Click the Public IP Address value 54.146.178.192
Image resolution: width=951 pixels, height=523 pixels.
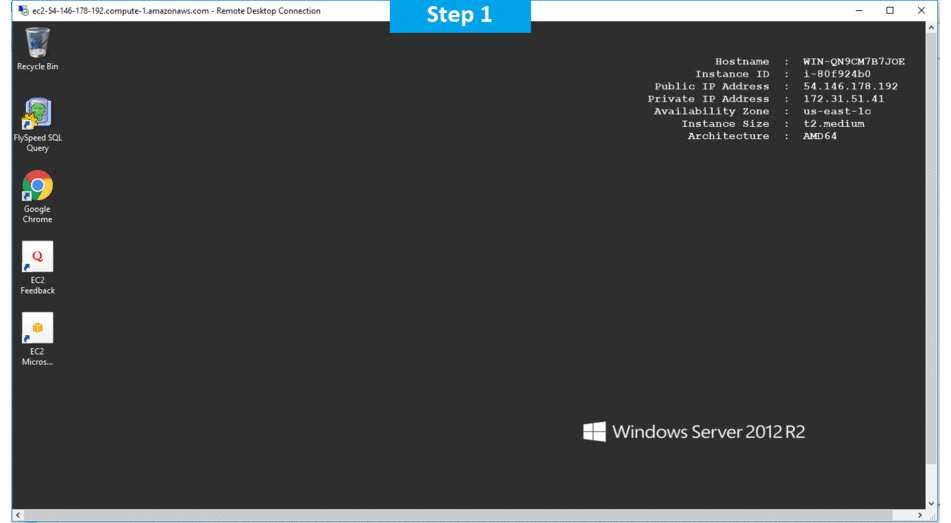850,86
